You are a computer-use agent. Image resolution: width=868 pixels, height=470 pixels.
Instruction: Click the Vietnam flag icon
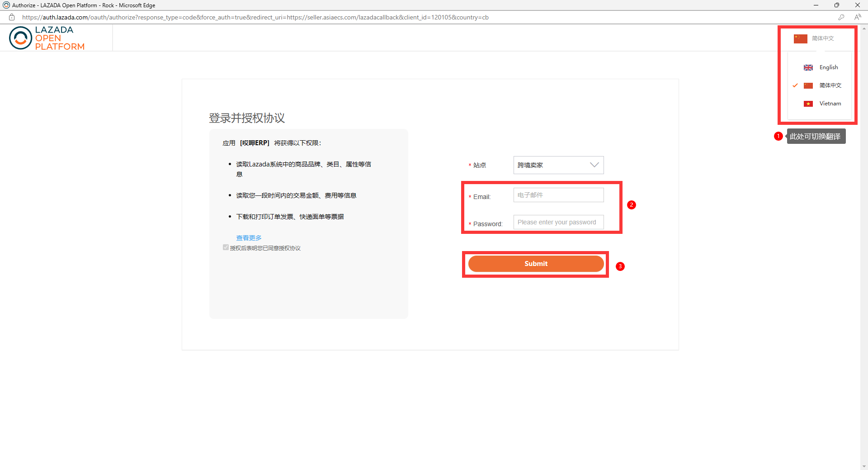coord(808,104)
